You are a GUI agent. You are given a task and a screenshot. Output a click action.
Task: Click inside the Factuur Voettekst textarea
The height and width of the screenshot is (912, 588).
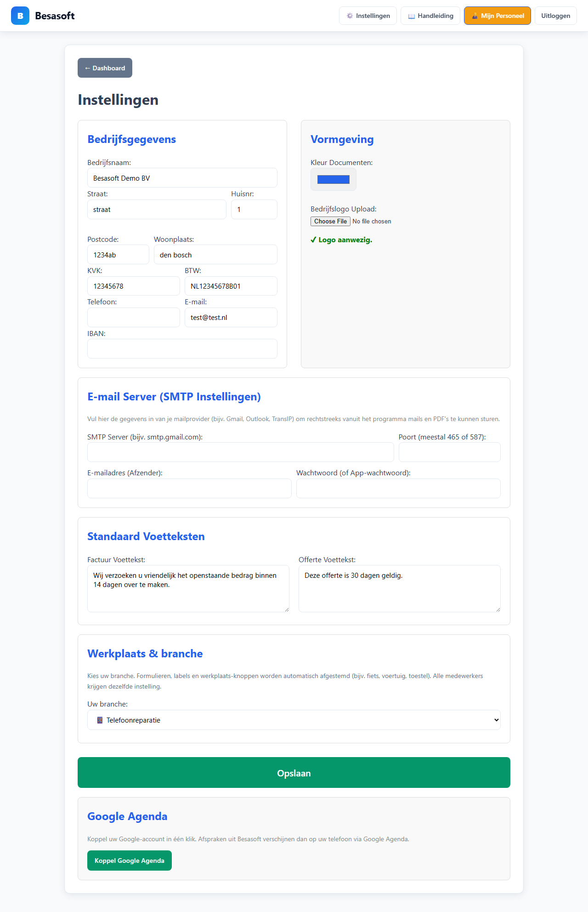point(188,588)
